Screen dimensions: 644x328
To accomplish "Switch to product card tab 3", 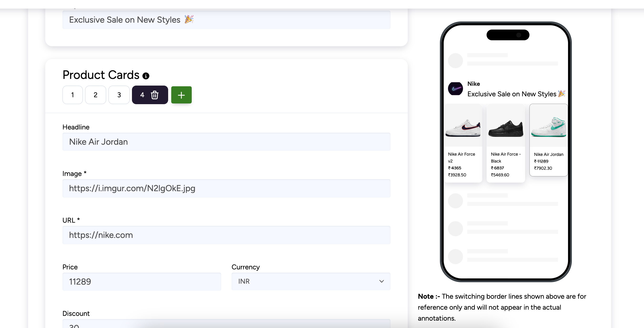I will pyautogui.click(x=119, y=95).
